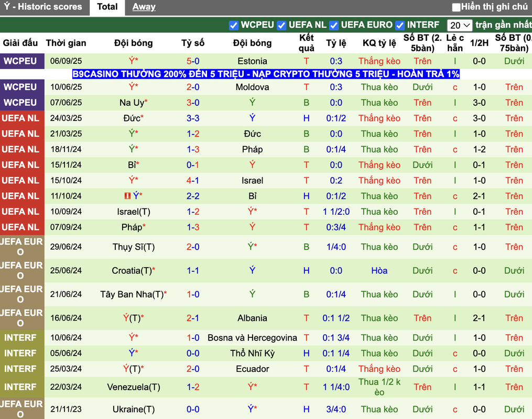Uncheck the WCPEU filter checkbox

pyautogui.click(x=233, y=25)
